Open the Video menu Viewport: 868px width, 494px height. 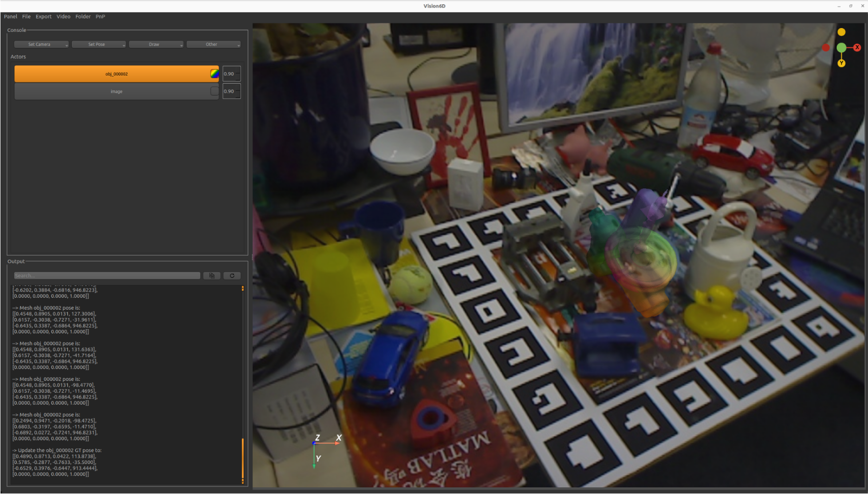click(63, 16)
